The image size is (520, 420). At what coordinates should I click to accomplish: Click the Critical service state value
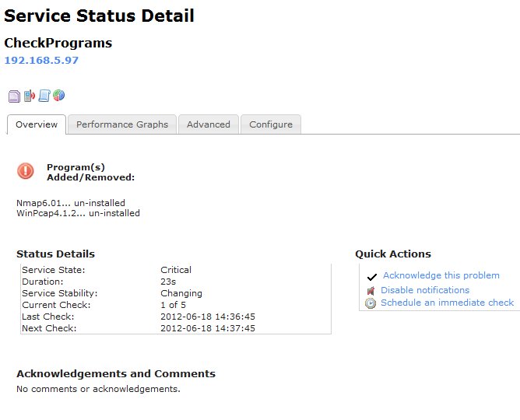click(x=176, y=270)
